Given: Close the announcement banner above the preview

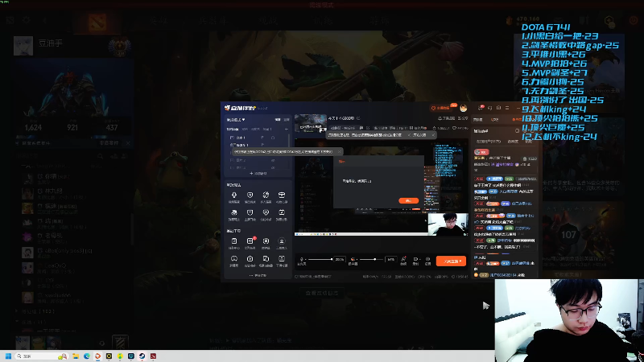Looking at the screenshot, I should coord(433,134).
